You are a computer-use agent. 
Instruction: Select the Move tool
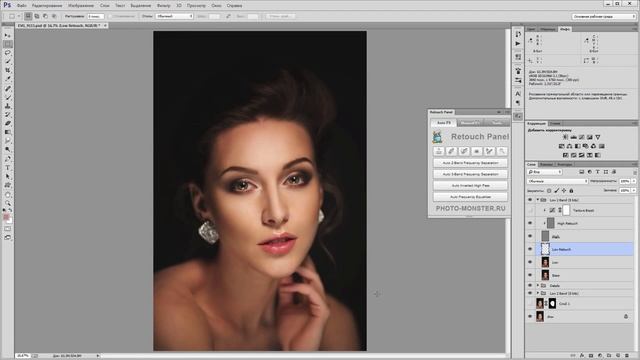coord(8,36)
